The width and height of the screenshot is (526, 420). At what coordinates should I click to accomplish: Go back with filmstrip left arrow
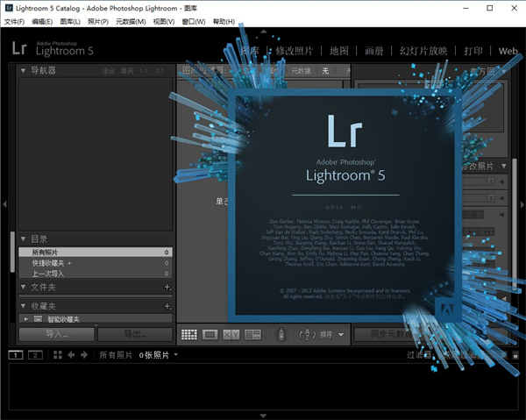pos(72,355)
